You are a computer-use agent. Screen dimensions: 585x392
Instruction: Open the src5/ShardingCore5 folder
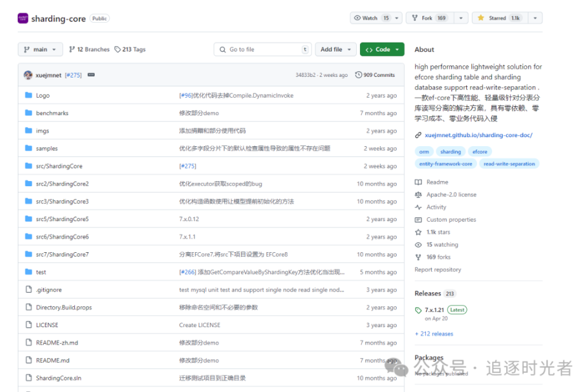tap(62, 219)
